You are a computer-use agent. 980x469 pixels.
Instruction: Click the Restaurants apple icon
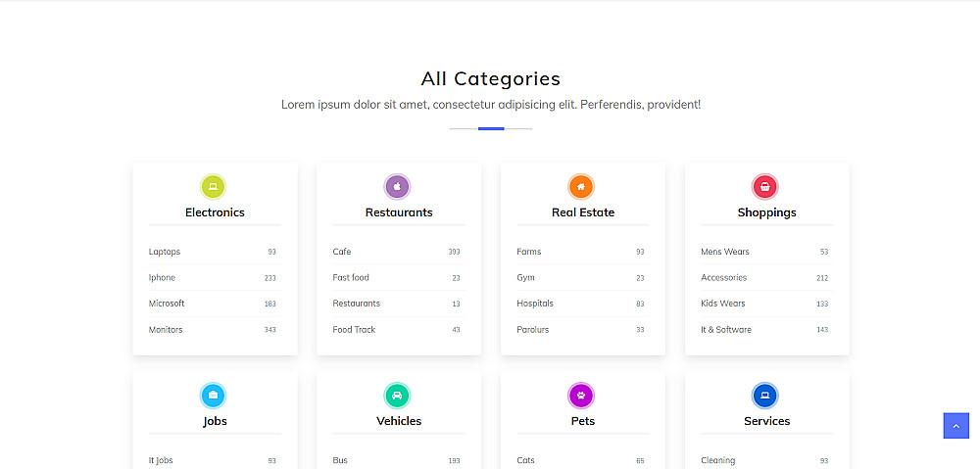(x=397, y=186)
